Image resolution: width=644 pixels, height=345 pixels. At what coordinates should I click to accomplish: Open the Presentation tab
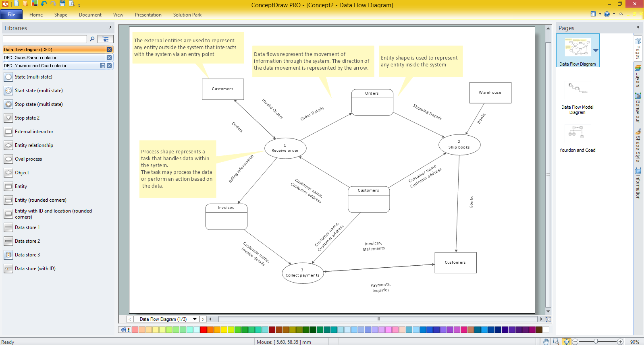pyautogui.click(x=148, y=15)
